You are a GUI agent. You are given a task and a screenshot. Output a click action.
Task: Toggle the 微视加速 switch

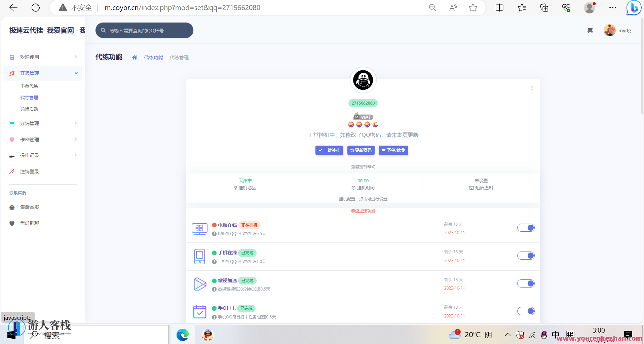click(x=526, y=283)
